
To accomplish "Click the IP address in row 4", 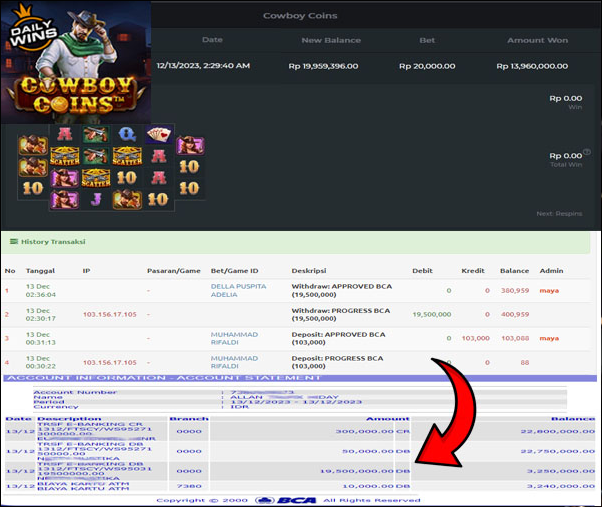I will [x=110, y=362].
